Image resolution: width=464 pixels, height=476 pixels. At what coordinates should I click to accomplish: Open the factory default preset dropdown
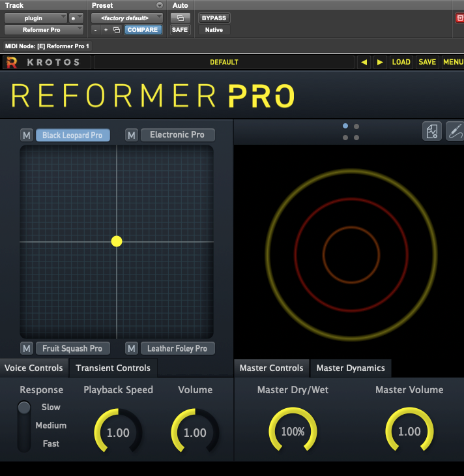point(127,18)
